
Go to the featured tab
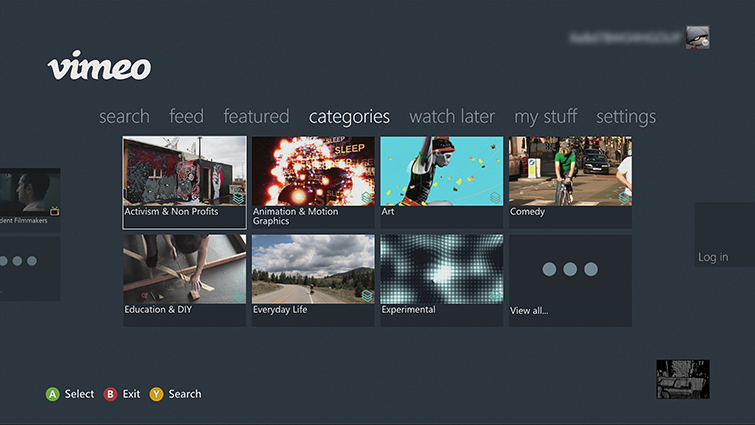[256, 117]
